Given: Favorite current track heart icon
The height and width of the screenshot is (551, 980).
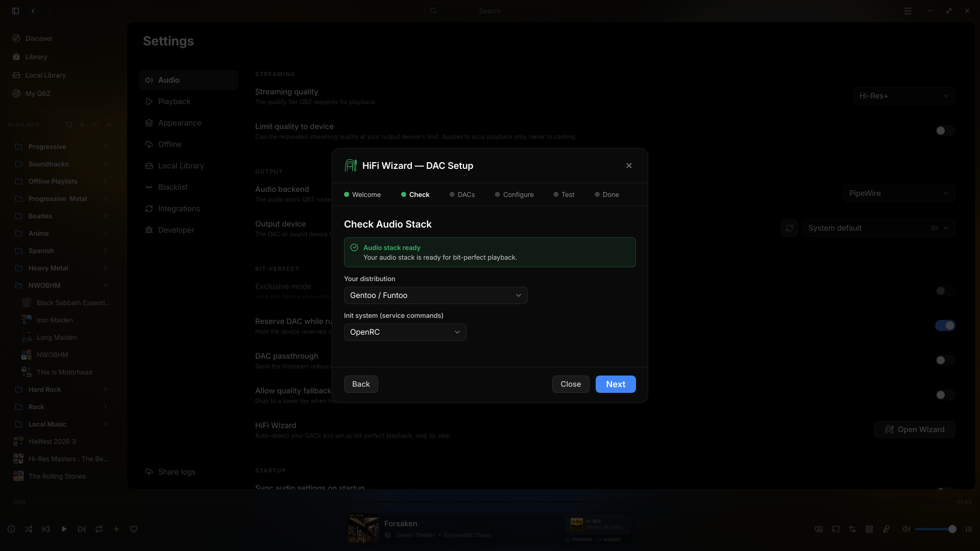Looking at the screenshot, I should coord(134,529).
